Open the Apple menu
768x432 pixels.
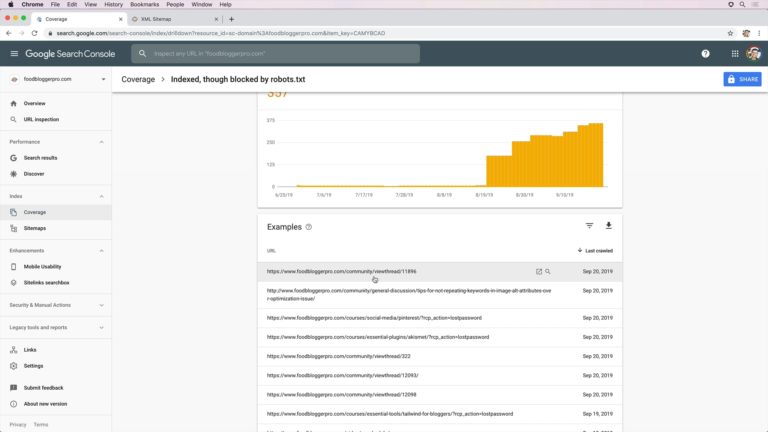tap(10, 4)
